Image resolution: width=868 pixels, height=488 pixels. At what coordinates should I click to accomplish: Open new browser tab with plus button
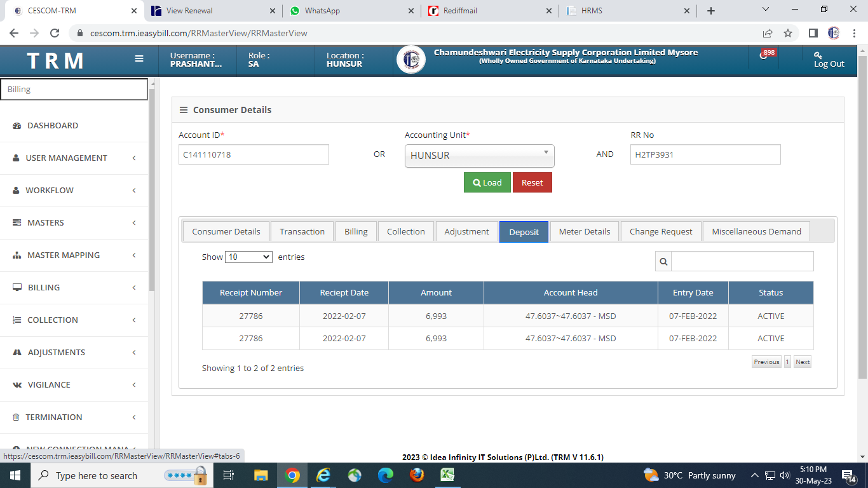(711, 11)
